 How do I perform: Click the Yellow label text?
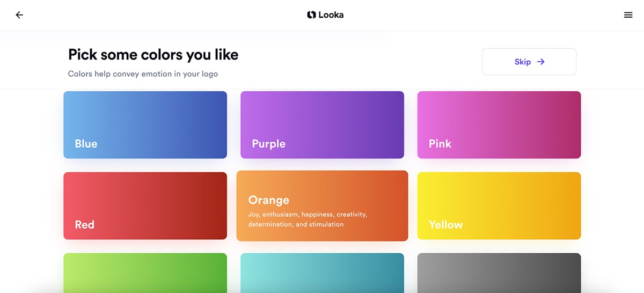(445, 224)
